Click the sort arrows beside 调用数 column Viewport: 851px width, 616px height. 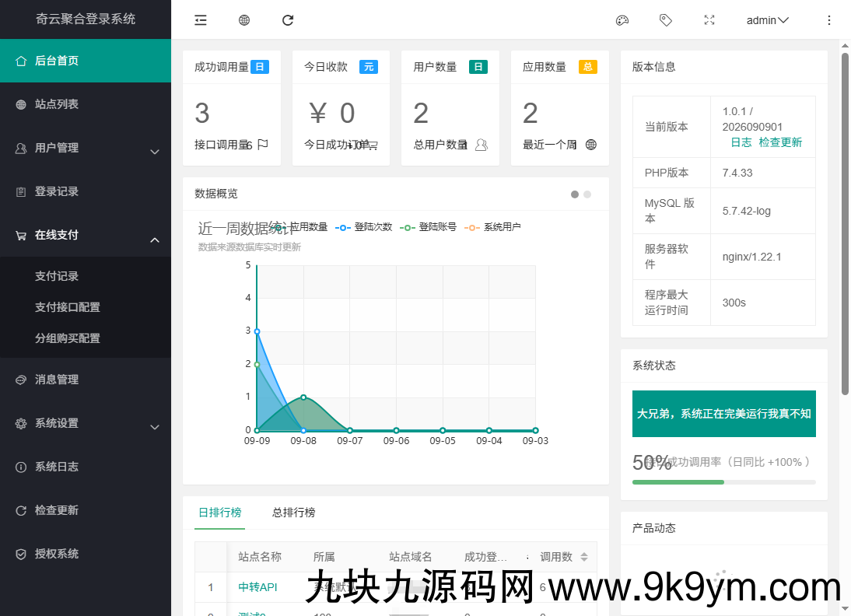point(584,557)
